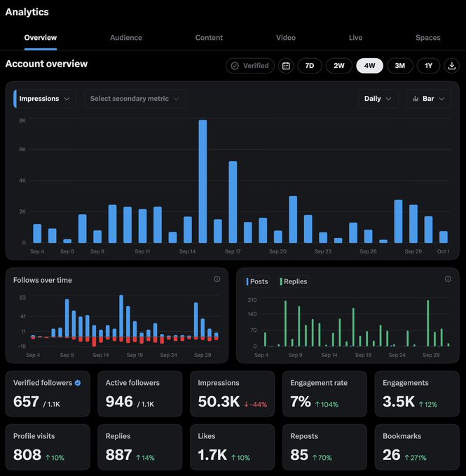Open the Active followers 946 card
466x476 pixels.
[140, 393]
